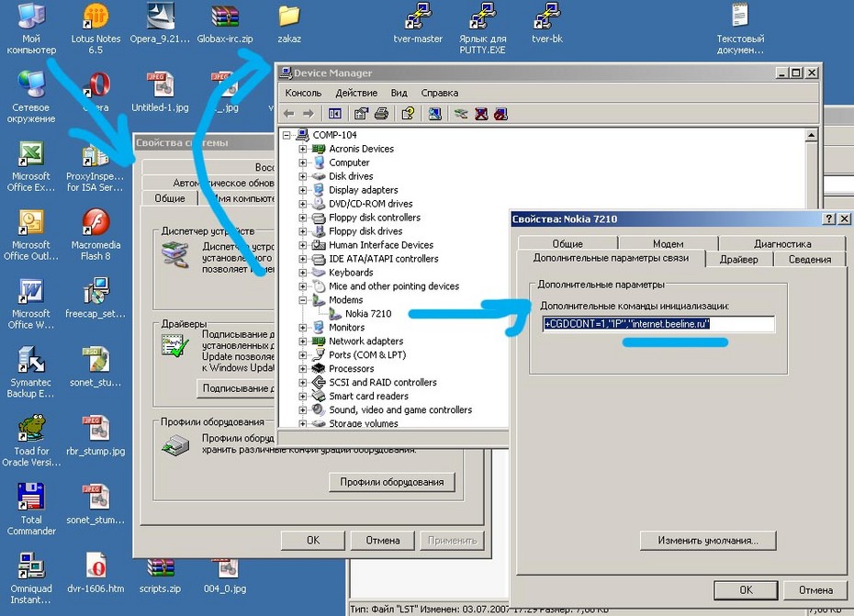Click the Disable device toolbar icon
Screen dimensions: 854x616
click(x=500, y=113)
